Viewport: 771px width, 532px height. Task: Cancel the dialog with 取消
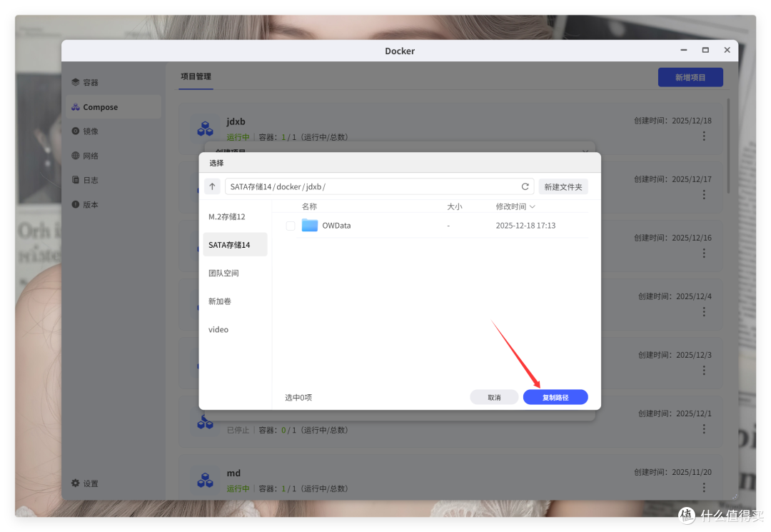[494, 397]
